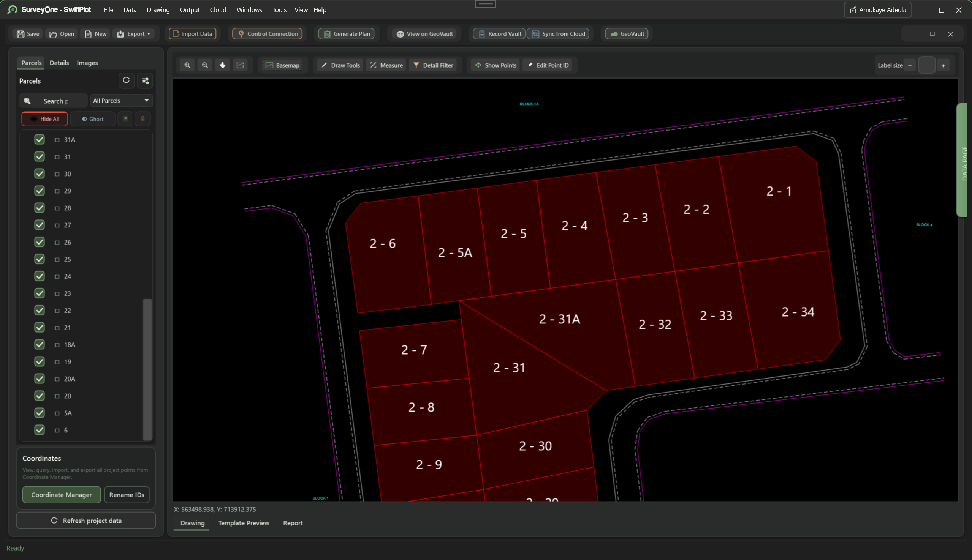Image resolution: width=972 pixels, height=560 pixels.
Task: Select the Drawing tab
Action: click(x=193, y=523)
